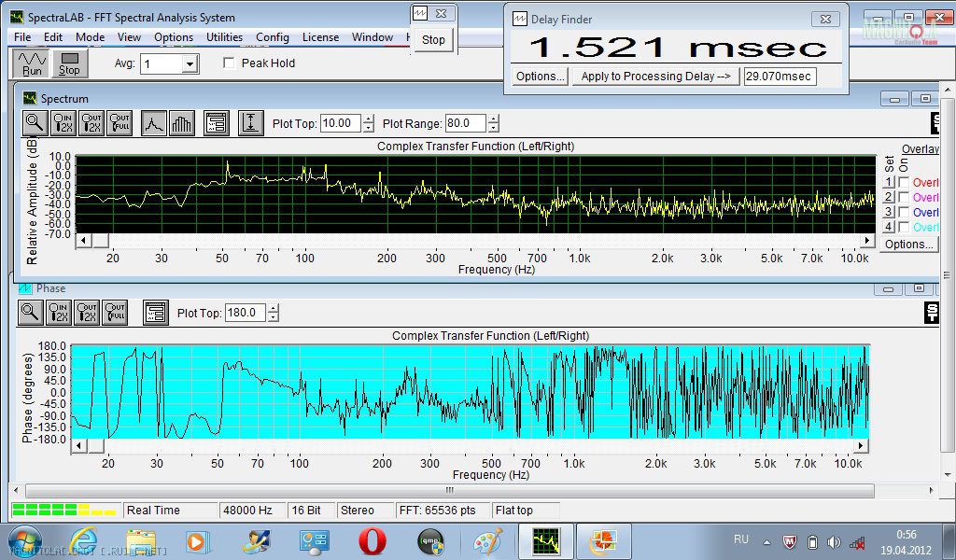The height and width of the screenshot is (560, 956).
Task: Click overlay Set button number 1
Action: tap(889, 182)
